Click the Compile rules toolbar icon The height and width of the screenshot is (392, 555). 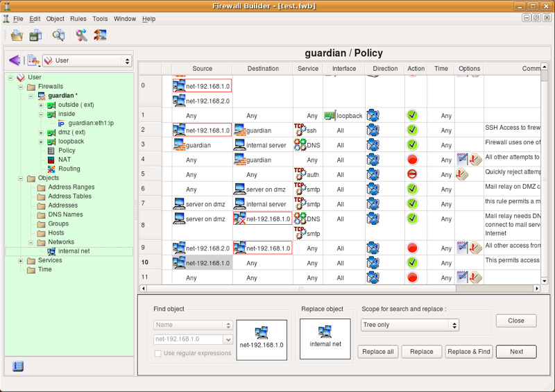[x=81, y=35]
